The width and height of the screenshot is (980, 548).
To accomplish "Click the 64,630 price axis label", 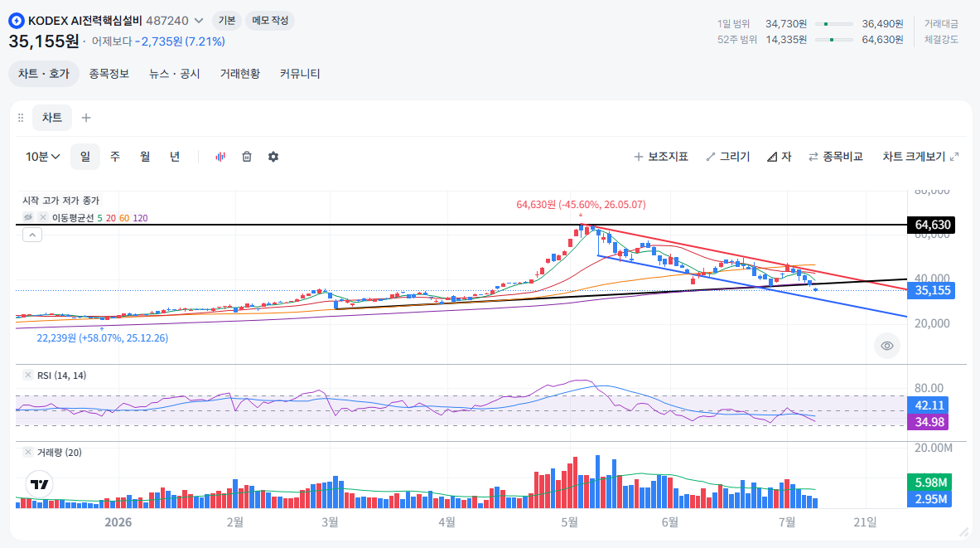I will pyautogui.click(x=932, y=225).
